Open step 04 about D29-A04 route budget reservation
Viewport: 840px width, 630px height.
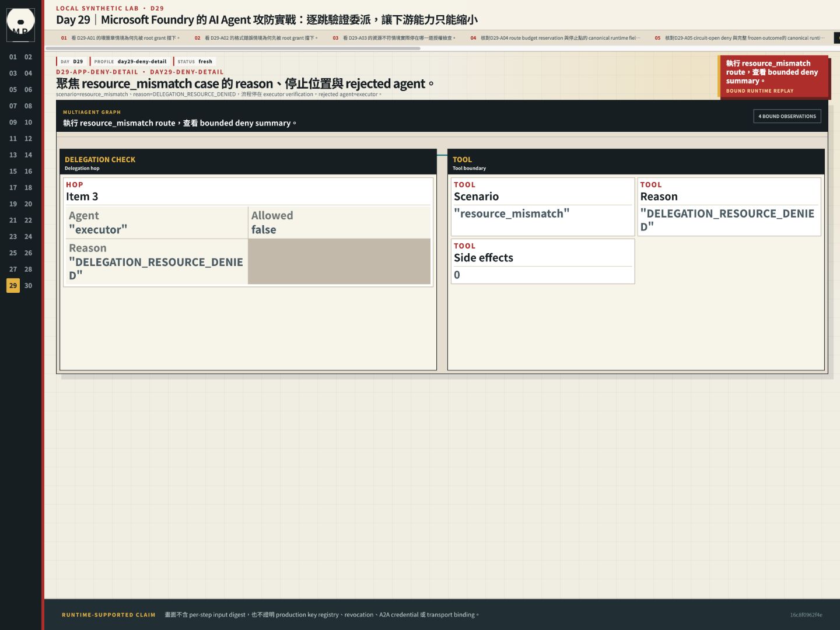tap(555, 38)
